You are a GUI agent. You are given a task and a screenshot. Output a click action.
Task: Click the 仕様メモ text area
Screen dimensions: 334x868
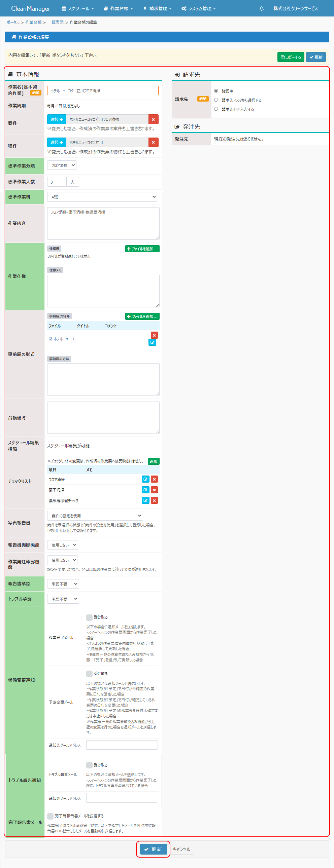[103, 291]
